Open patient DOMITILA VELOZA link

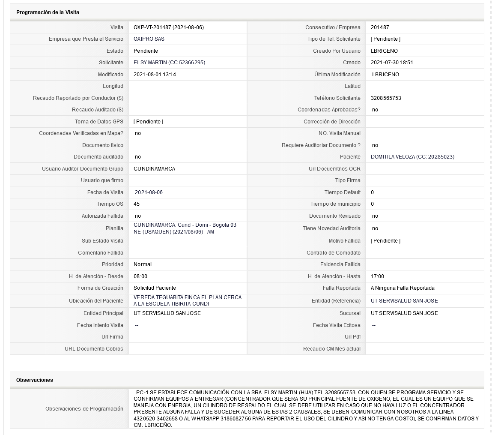coord(412,157)
